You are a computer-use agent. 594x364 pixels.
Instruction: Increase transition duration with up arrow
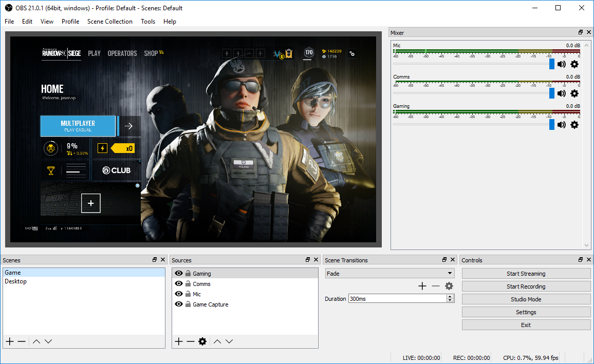[x=450, y=297]
